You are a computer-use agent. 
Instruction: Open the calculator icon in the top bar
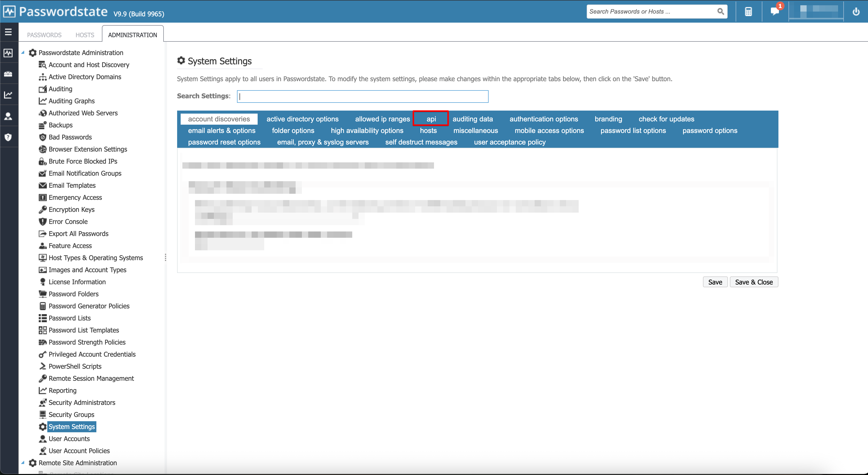[x=748, y=11]
